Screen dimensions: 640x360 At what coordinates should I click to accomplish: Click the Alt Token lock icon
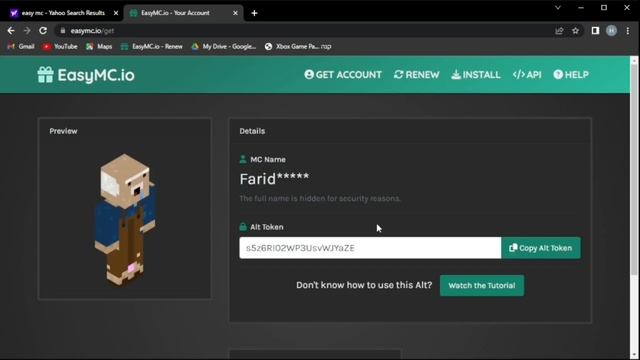point(243,227)
